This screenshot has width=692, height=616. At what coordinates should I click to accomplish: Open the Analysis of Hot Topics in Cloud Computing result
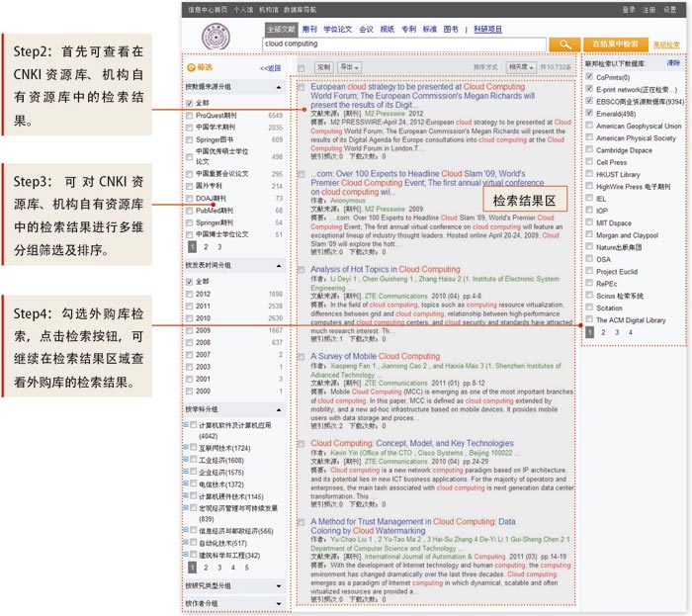point(385,269)
